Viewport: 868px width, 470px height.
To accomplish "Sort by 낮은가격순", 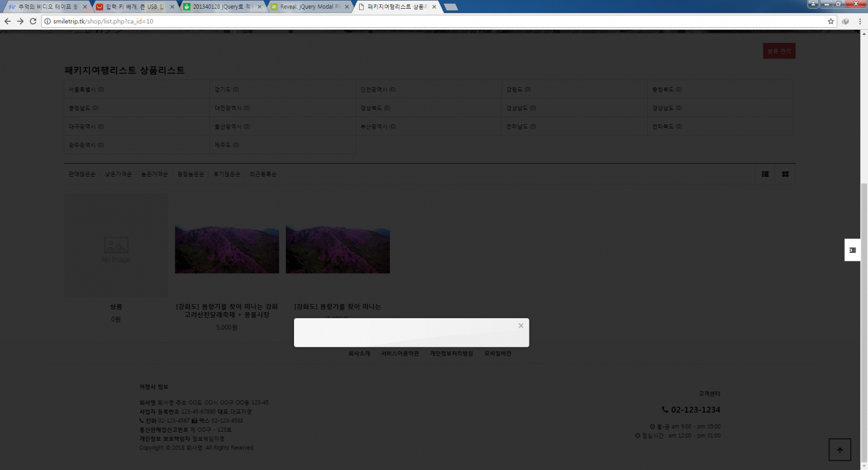I will [118, 174].
